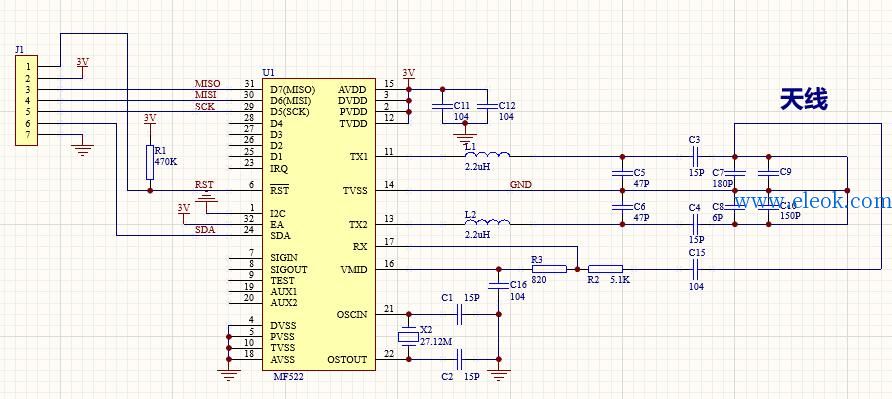Select the U1 MF522 chip body

(319, 224)
